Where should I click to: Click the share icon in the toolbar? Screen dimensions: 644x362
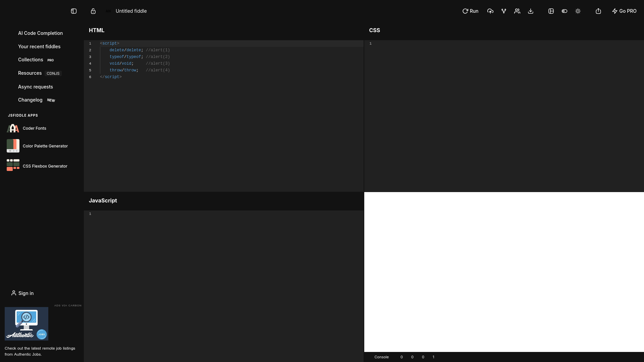[x=598, y=11]
